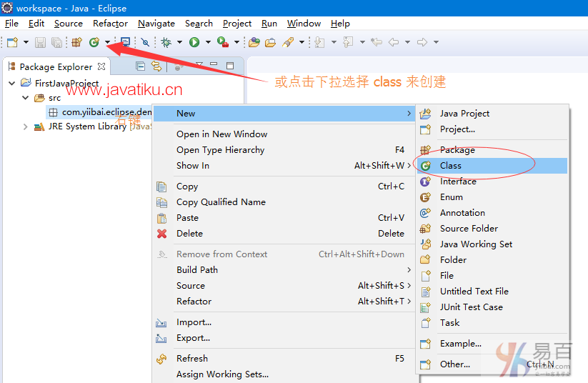Open the Search dropdown arrow
Viewport: 588px width, 383px height.
[x=302, y=42]
